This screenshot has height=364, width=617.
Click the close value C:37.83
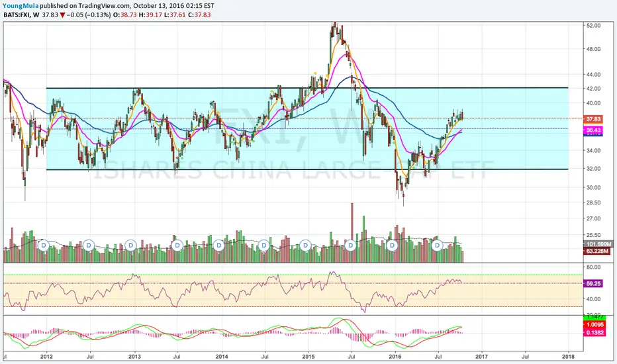tap(199, 15)
